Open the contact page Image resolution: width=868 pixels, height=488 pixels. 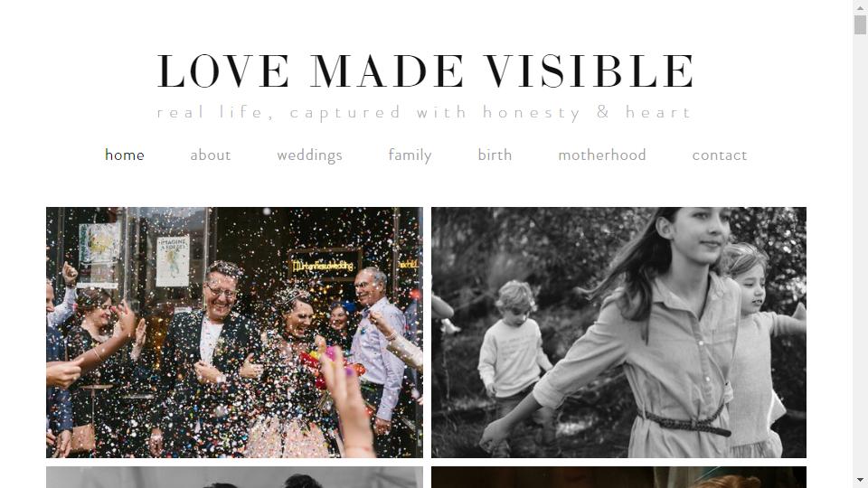[x=720, y=155]
